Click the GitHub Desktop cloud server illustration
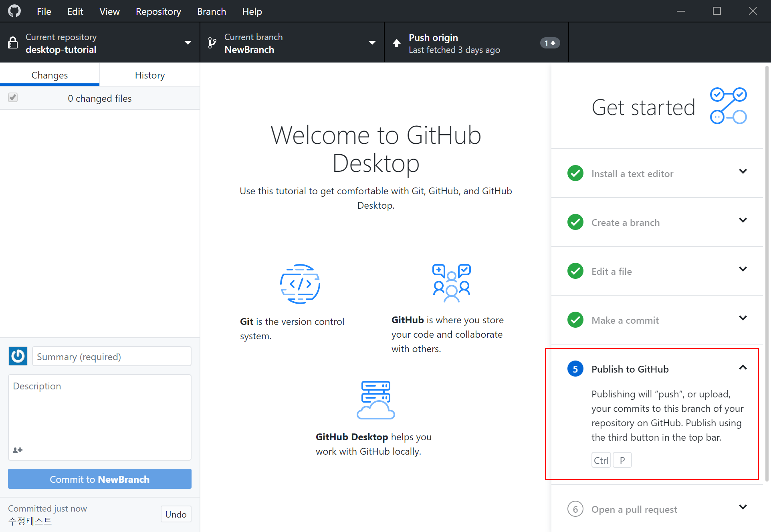Image resolution: width=771 pixels, height=532 pixels. click(375, 400)
